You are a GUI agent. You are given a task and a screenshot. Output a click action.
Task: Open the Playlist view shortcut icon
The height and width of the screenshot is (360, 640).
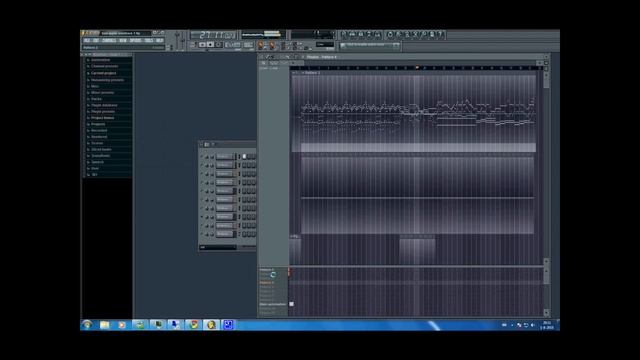344,35
